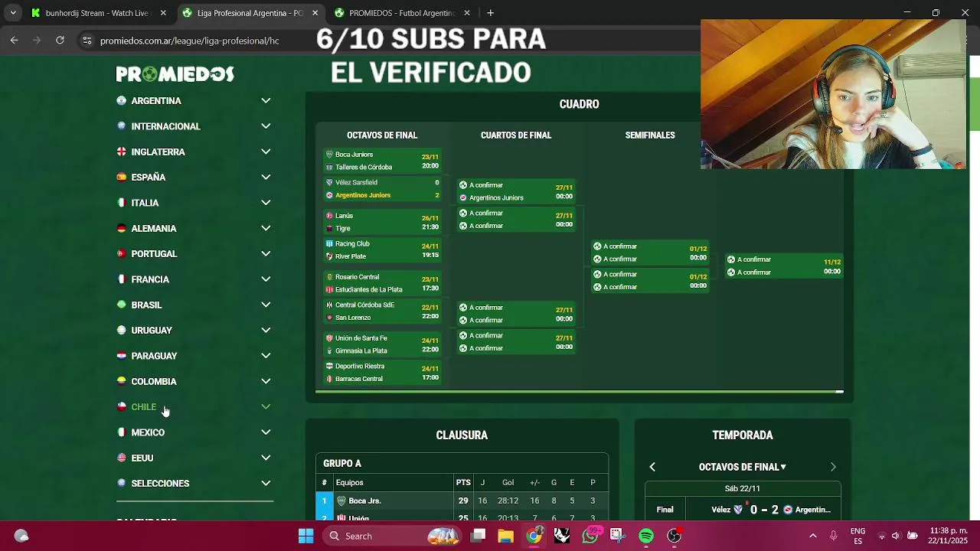980x551 pixels.
Task: Expand the URUGUAY section chevron
Action: 266,330
